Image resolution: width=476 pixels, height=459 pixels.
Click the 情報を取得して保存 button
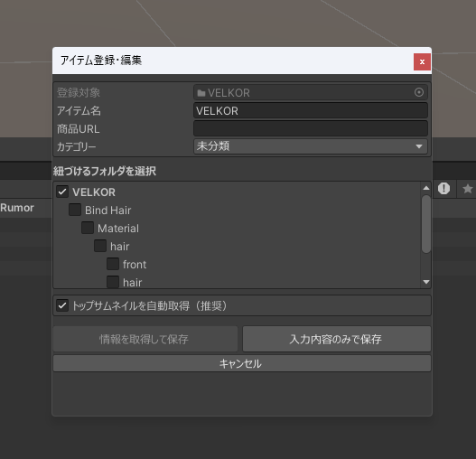pyautogui.click(x=145, y=339)
